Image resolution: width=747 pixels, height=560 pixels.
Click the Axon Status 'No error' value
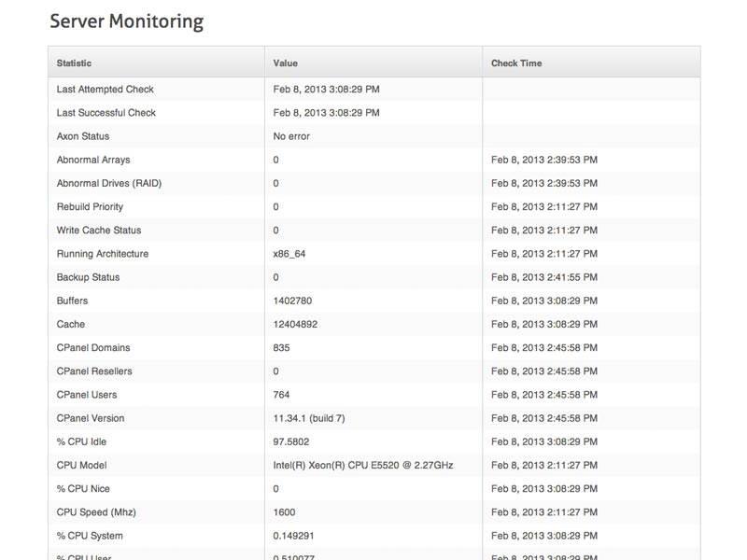[291, 136]
